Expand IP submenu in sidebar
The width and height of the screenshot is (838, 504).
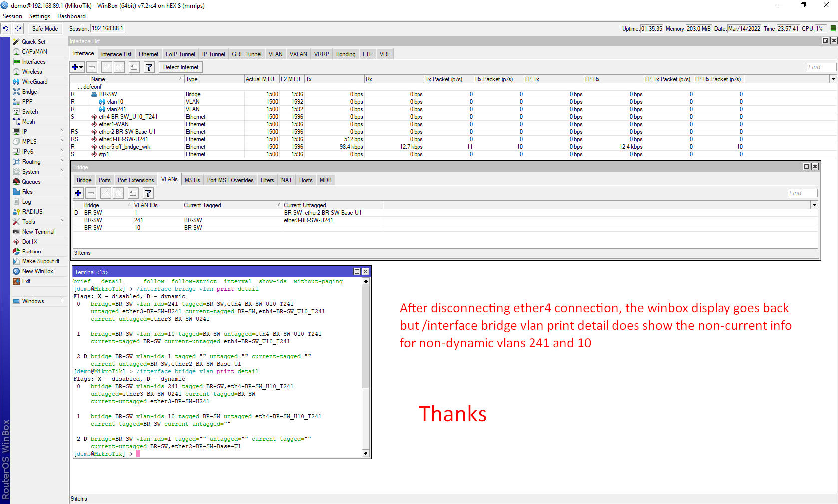coord(62,132)
